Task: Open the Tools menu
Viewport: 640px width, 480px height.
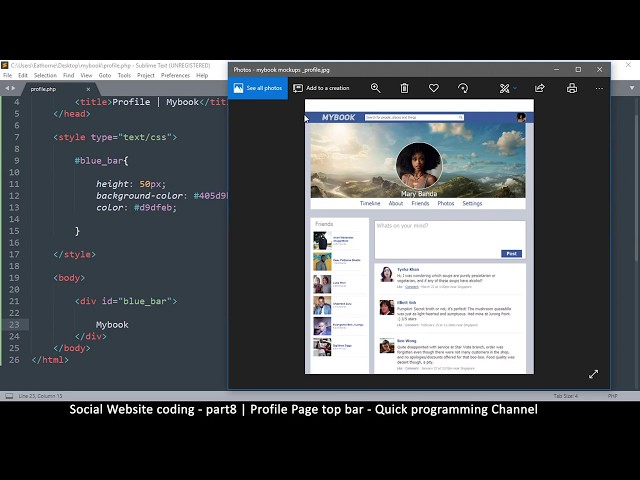Action: coord(124,76)
